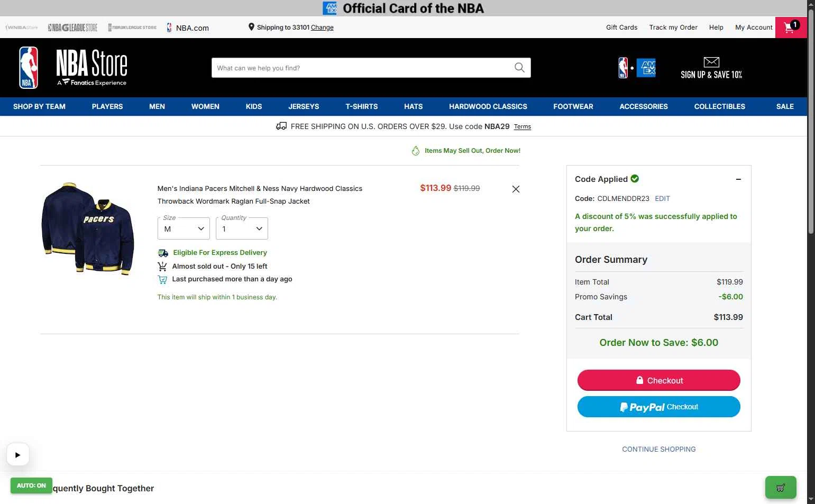Open the green floating cart widget

pyautogui.click(x=781, y=488)
